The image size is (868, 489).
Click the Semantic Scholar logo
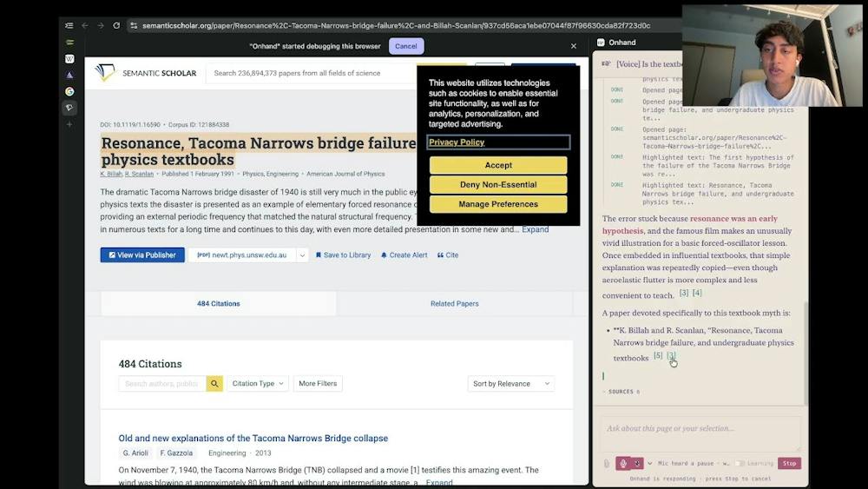146,73
